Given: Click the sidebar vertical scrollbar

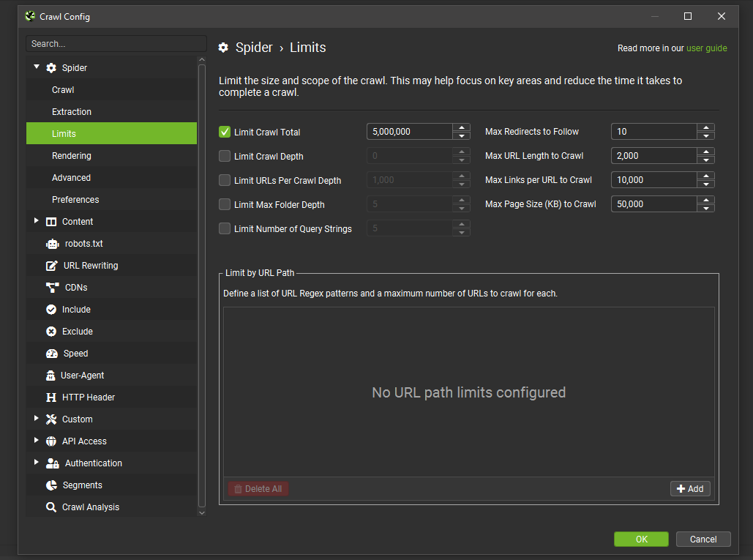Looking at the screenshot, I should pyautogui.click(x=202, y=285).
